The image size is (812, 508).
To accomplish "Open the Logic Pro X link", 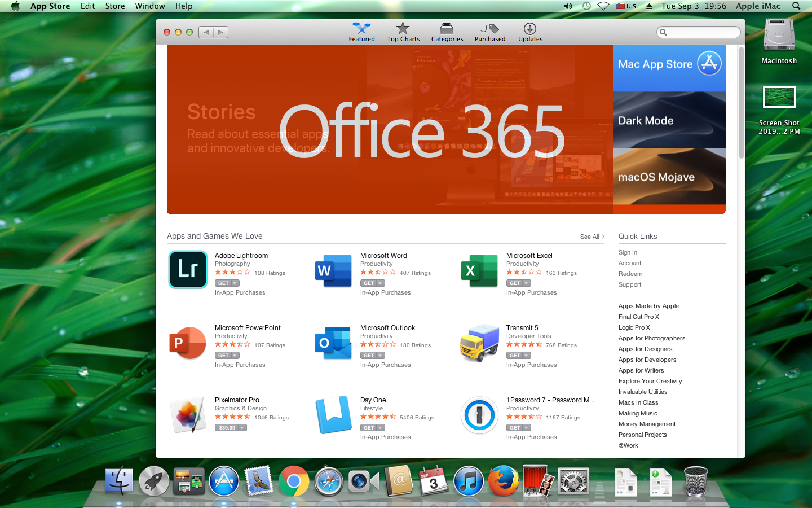I will tap(634, 327).
